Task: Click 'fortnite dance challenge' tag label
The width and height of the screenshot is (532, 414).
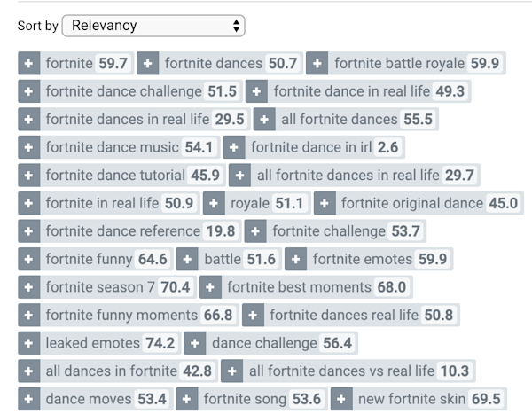Action: pos(124,91)
